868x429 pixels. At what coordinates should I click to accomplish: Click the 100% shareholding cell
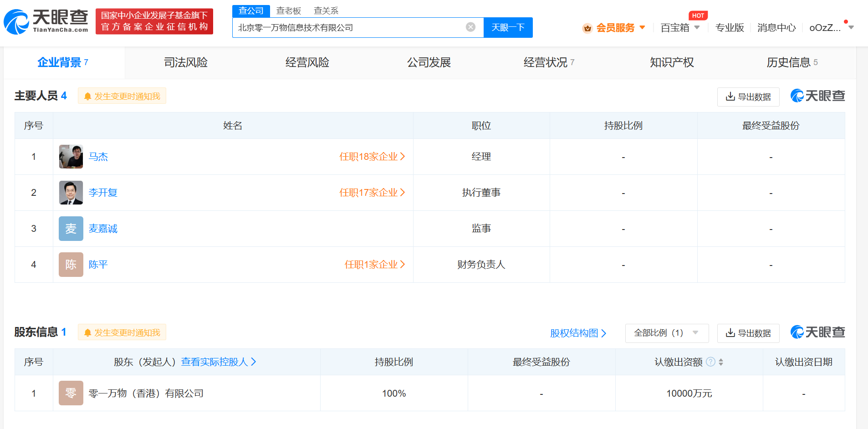pos(394,393)
